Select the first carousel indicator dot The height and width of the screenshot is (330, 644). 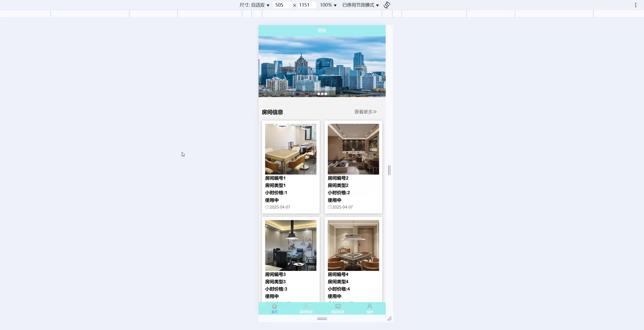click(318, 94)
